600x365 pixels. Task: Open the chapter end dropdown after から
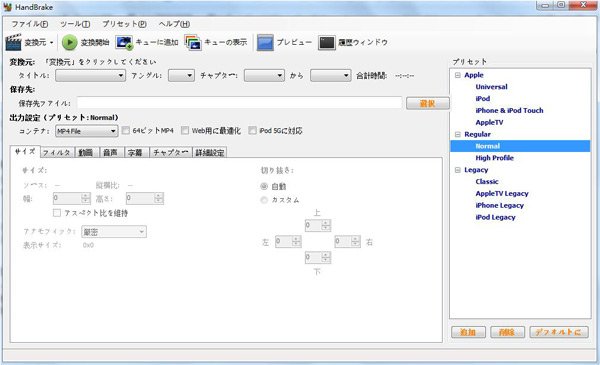tap(331, 76)
